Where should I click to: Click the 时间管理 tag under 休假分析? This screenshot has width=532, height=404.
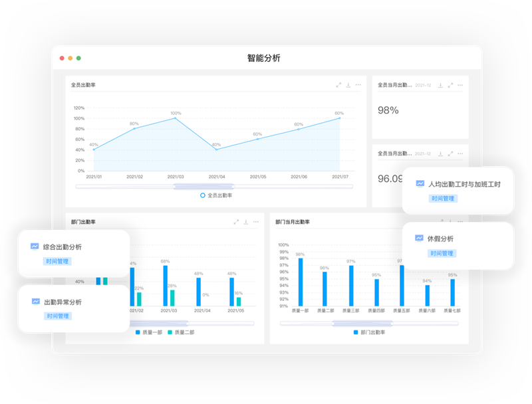[442, 253]
